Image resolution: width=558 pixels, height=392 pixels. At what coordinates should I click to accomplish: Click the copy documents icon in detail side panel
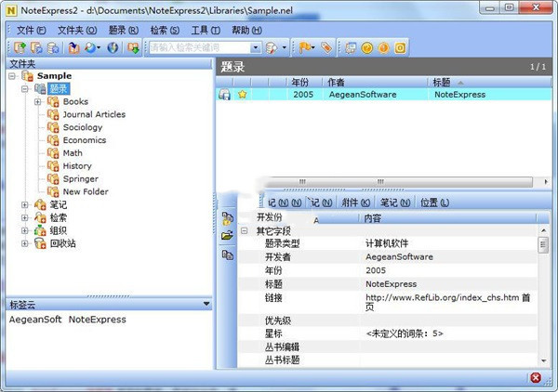[228, 255]
